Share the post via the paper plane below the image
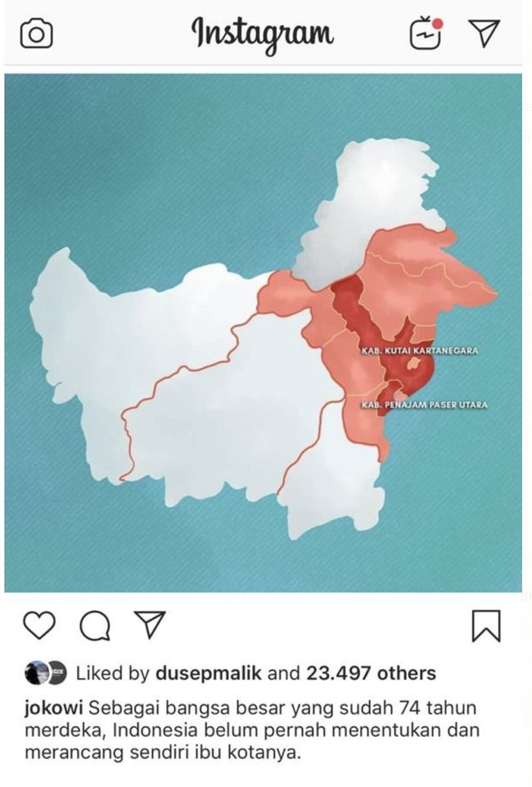 point(150,626)
